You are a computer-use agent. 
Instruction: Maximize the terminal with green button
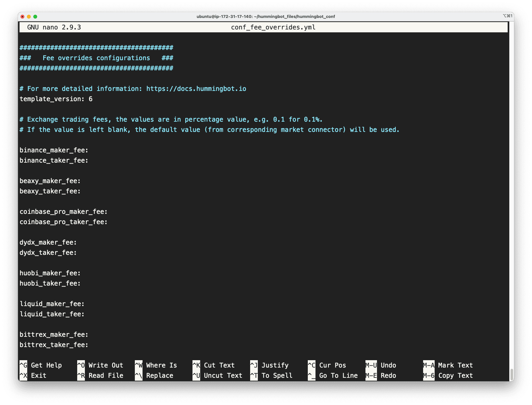click(x=35, y=17)
